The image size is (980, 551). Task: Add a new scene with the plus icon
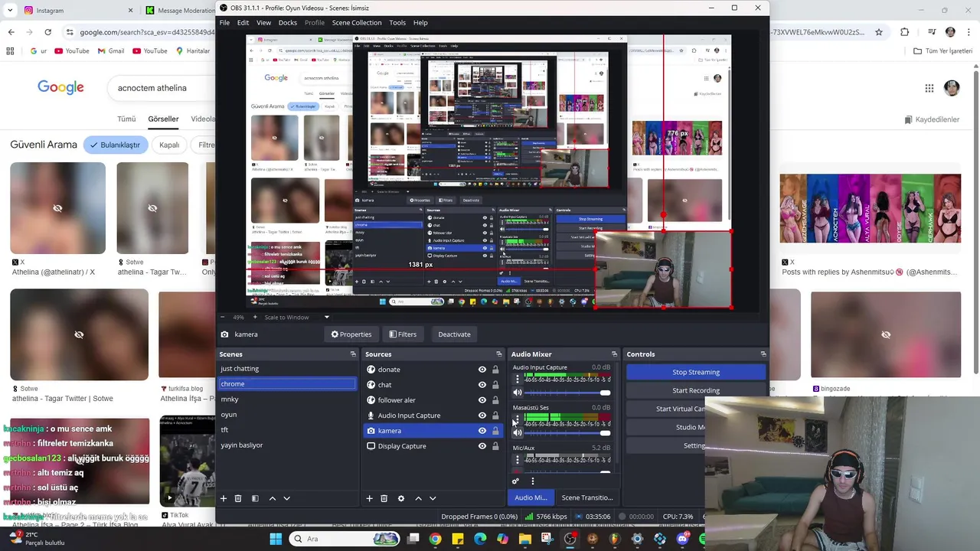pos(224,498)
